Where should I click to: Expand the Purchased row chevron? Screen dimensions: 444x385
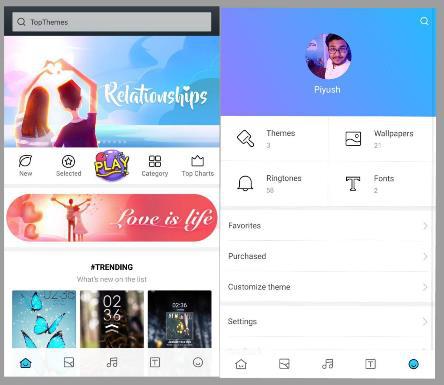pos(425,257)
